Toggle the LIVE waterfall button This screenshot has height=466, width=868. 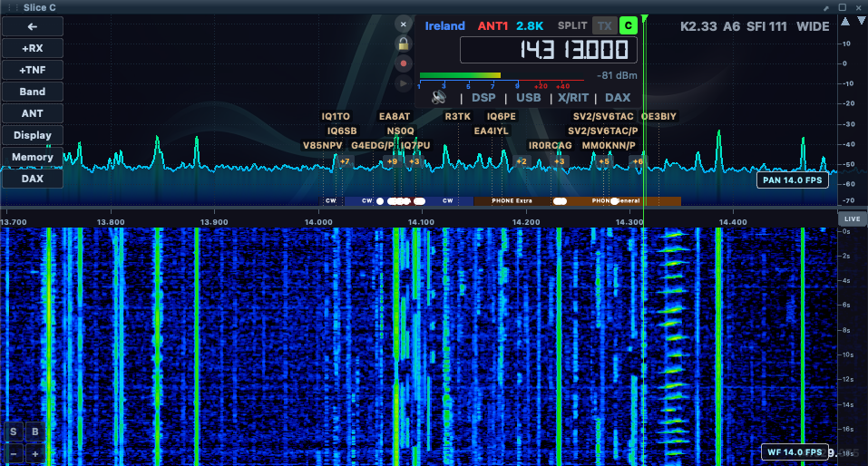[852, 218]
